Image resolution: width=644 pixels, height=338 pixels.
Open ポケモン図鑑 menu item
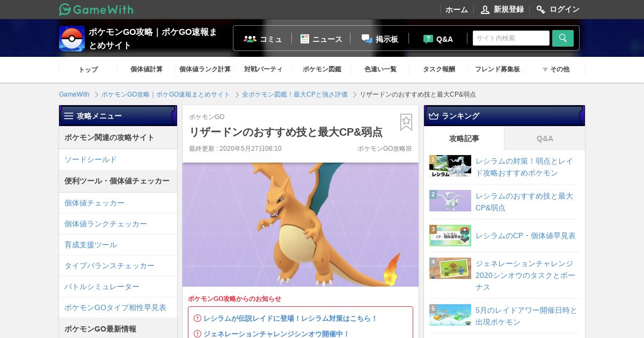click(322, 69)
